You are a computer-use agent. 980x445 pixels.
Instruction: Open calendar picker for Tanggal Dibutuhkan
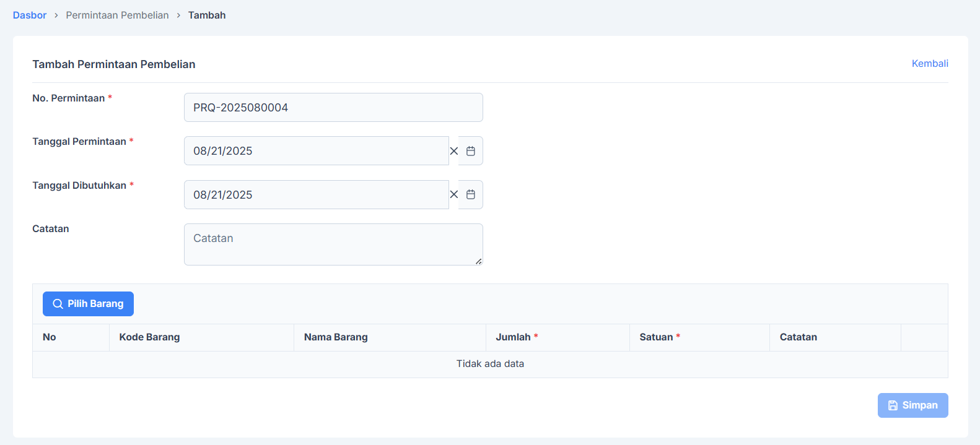(471, 195)
